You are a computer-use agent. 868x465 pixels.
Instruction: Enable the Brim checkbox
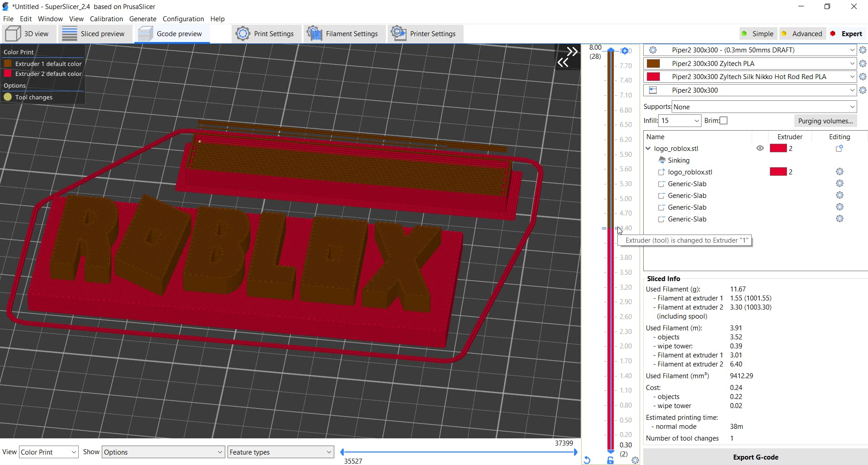pyautogui.click(x=724, y=121)
